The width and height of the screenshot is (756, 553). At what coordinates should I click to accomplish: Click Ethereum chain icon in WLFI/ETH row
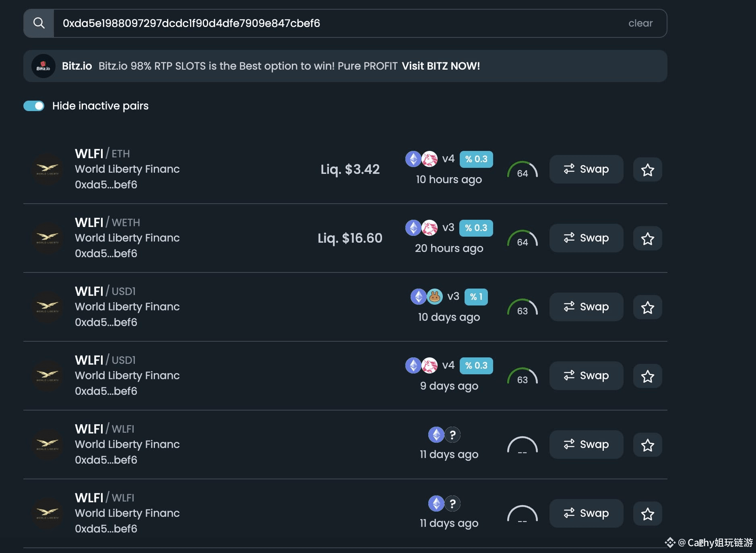pos(413,159)
